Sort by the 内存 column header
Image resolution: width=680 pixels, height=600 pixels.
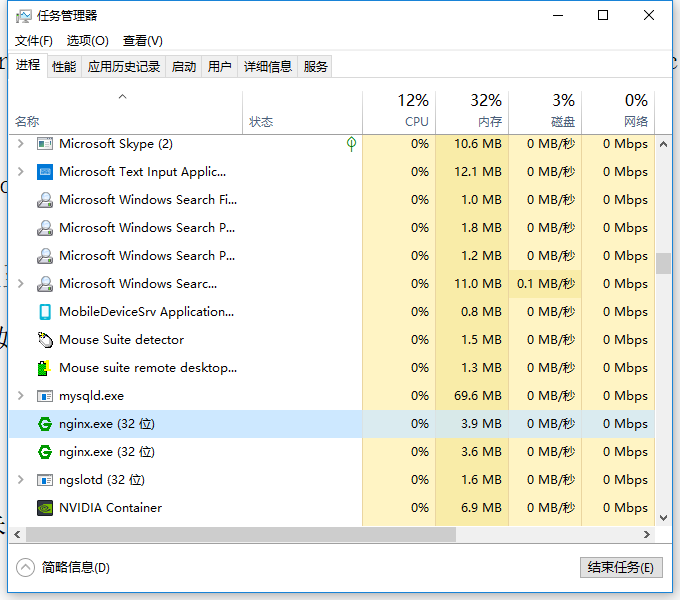tap(472, 113)
